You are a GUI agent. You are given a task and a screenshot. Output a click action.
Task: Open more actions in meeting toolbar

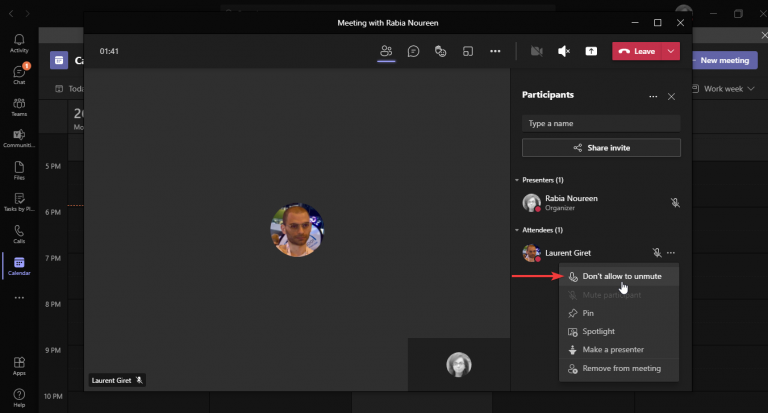(x=495, y=51)
